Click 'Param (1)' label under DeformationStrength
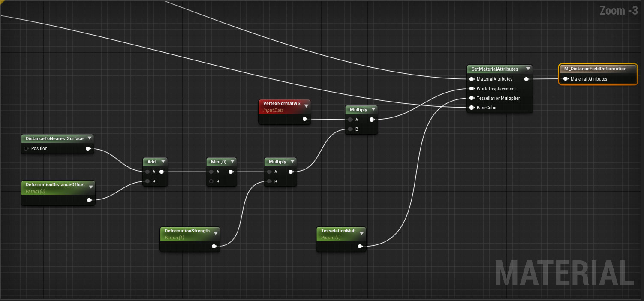 coord(174,238)
